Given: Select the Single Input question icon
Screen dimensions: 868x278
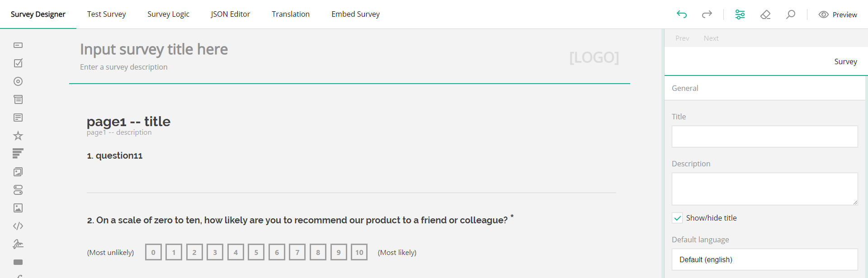Looking at the screenshot, I should pos(18,45).
